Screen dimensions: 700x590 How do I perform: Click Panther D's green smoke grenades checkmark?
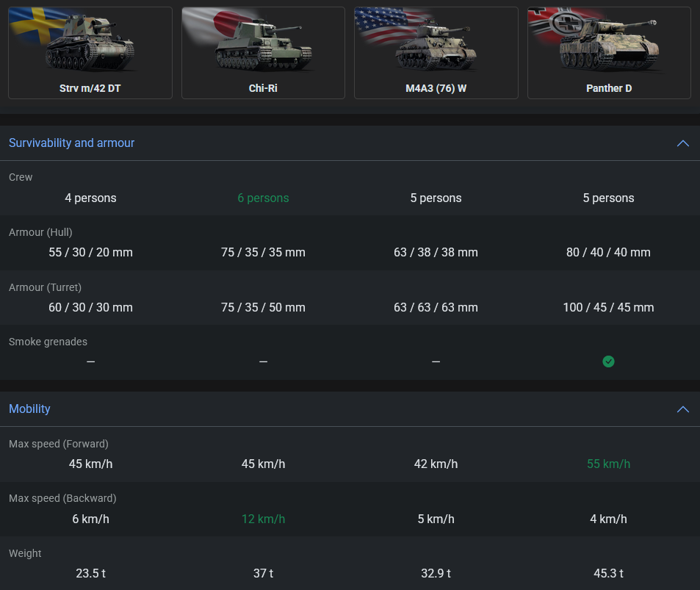point(608,361)
